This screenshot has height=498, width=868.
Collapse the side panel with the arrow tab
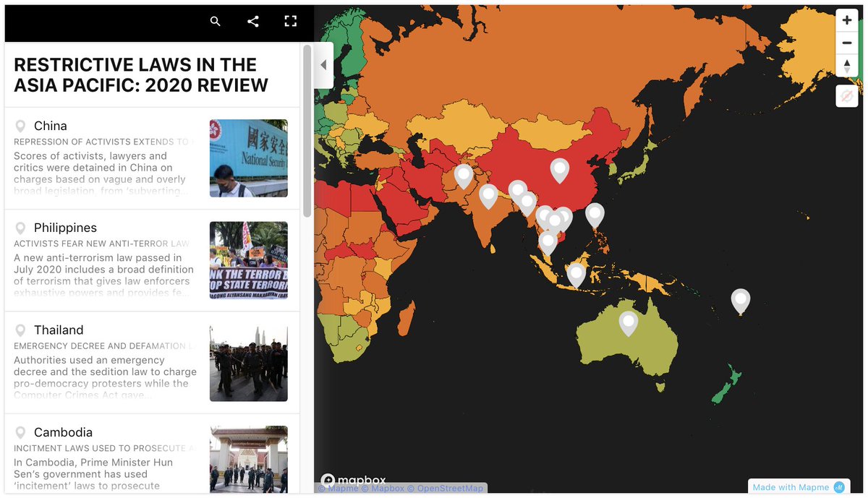click(323, 65)
